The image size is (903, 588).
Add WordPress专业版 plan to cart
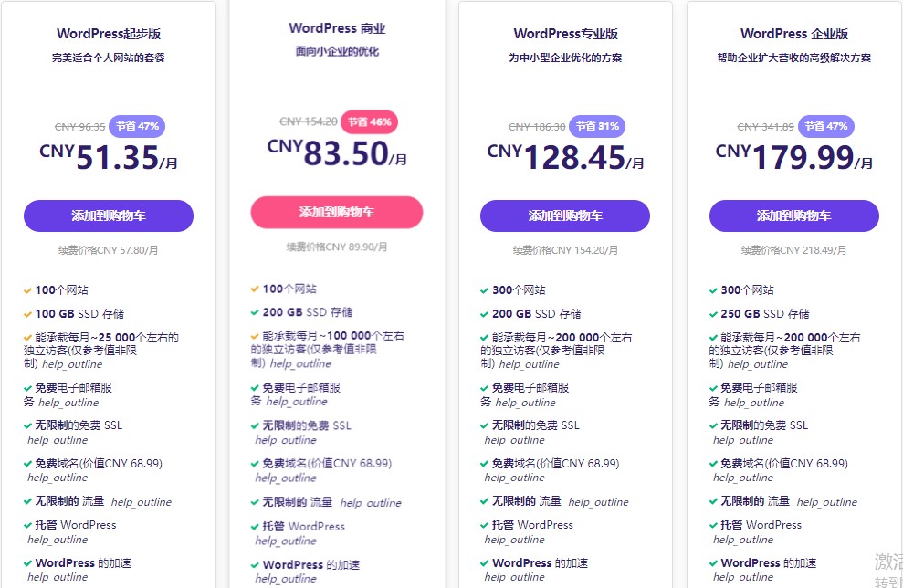tap(565, 216)
